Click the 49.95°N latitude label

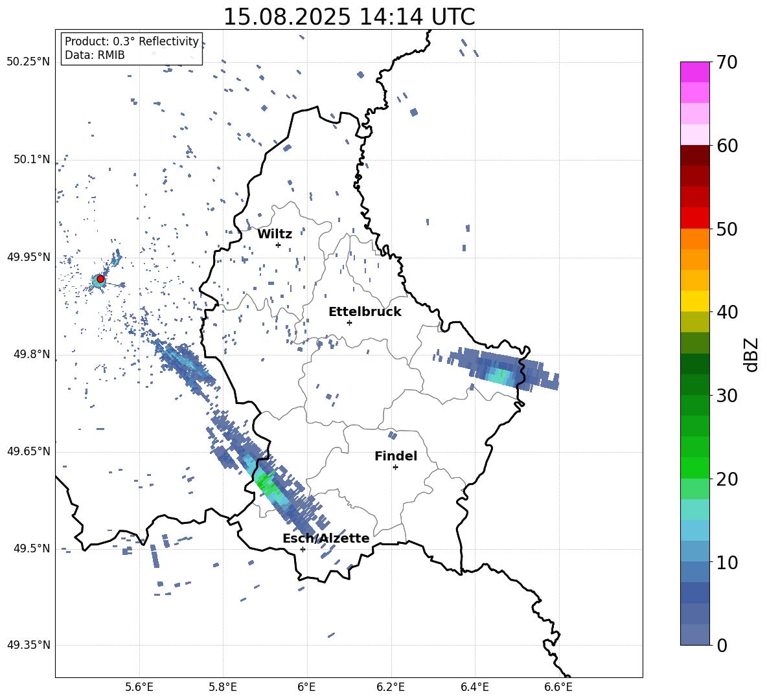(x=28, y=256)
